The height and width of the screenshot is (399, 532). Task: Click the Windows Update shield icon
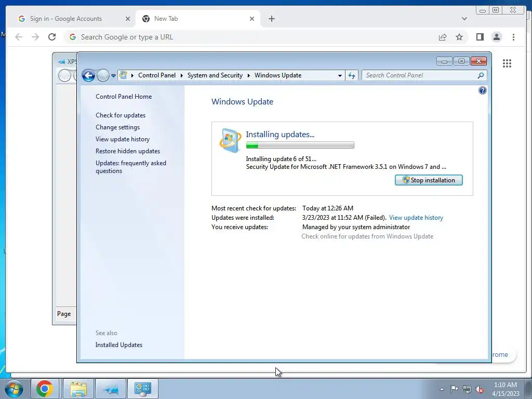coord(230,140)
